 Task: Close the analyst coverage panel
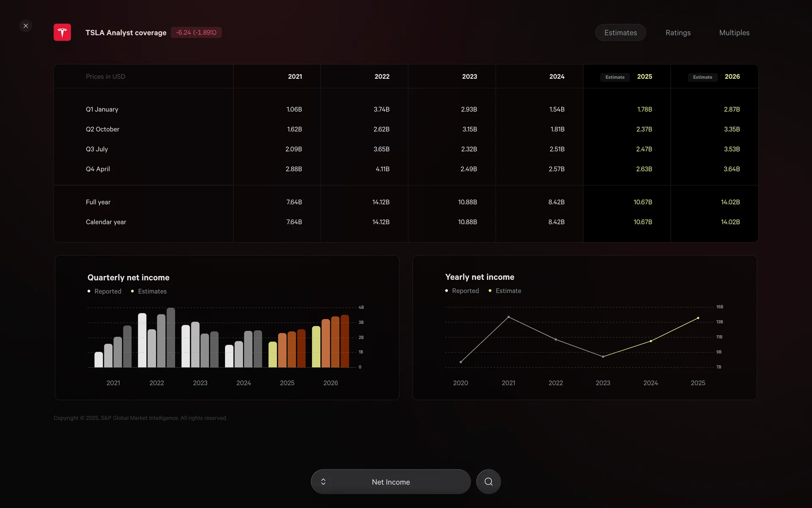pyautogui.click(x=26, y=26)
